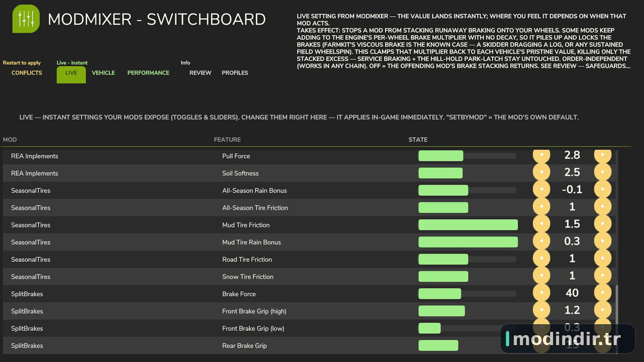Image resolution: width=644 pixels, height=362 pixels.
Task: Click the Brake Force slider bar
Action: [467, 294]
